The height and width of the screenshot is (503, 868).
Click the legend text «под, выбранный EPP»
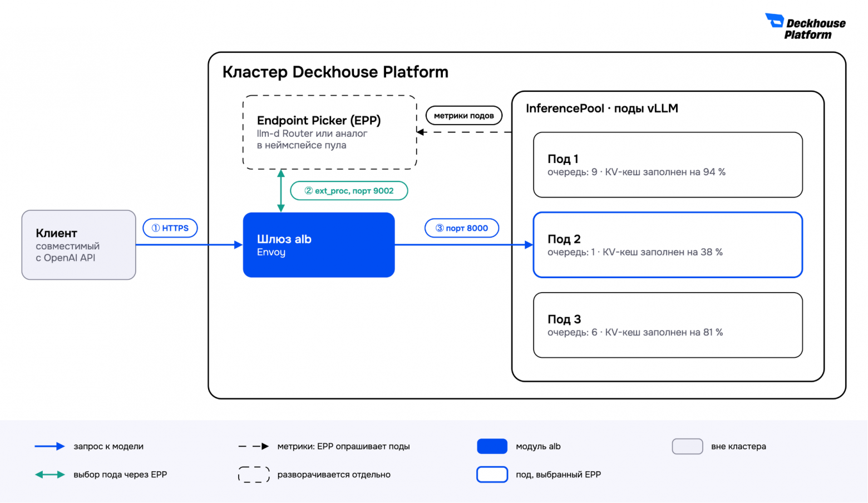[x=558, y=475]
